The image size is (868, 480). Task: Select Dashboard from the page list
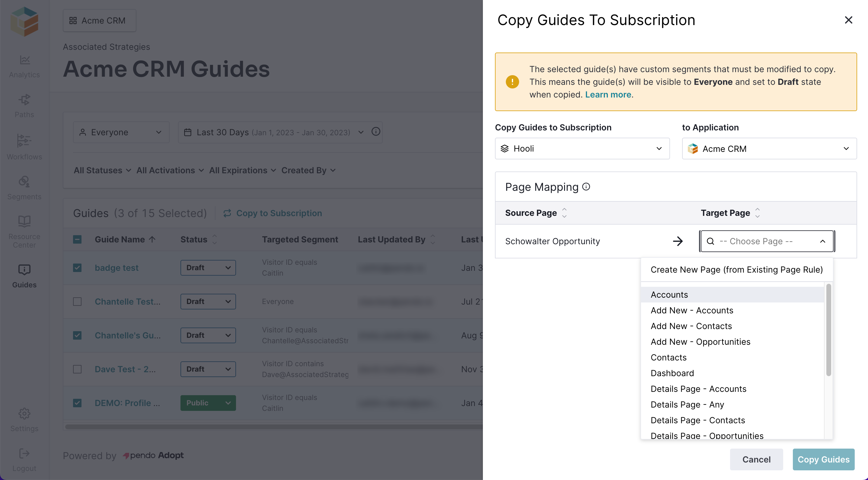[732, 373]
